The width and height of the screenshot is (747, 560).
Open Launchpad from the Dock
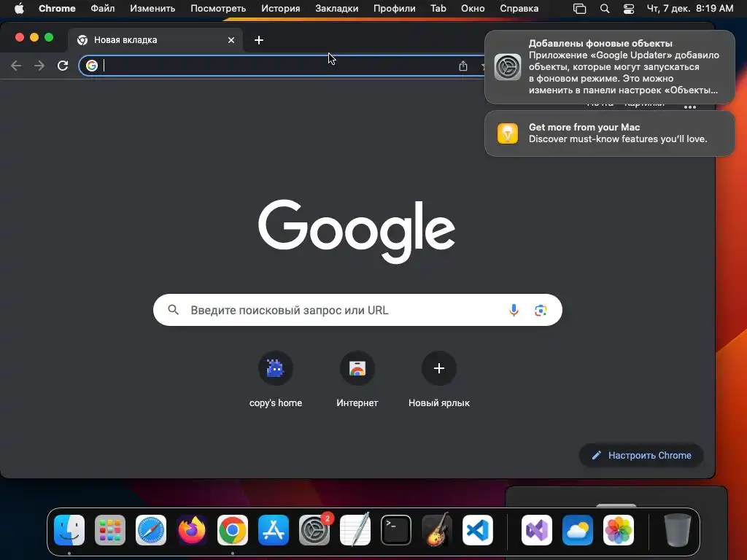coord(110,530)
